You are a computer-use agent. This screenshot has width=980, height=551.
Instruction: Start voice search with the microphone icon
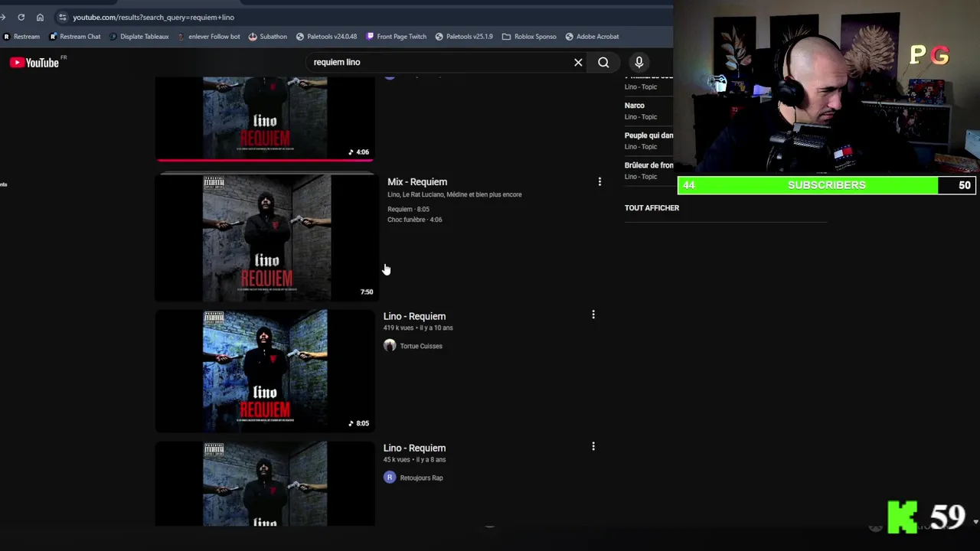click(x=639, y=63)
